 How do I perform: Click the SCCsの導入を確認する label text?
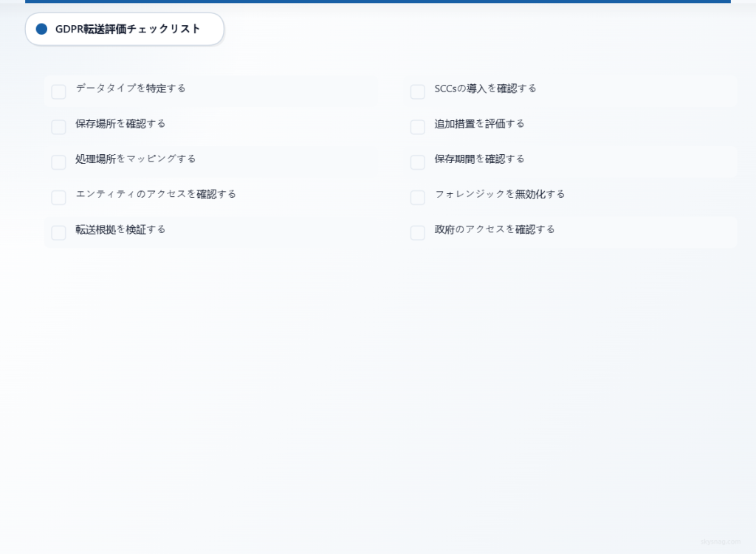point(485,89)
